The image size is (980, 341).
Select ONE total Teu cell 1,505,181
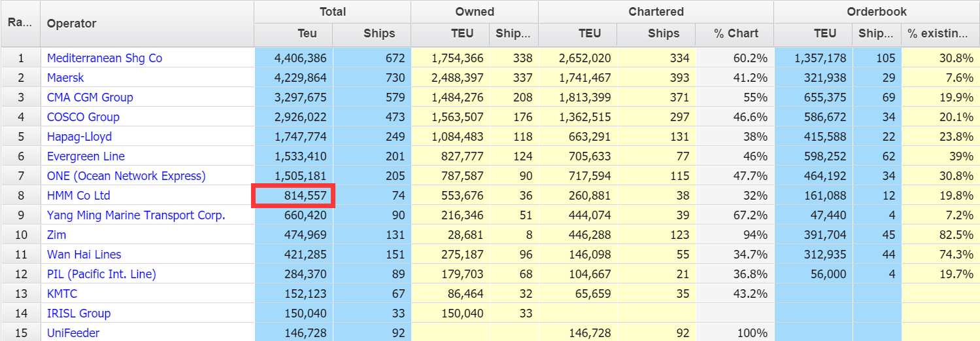point(294,176)
